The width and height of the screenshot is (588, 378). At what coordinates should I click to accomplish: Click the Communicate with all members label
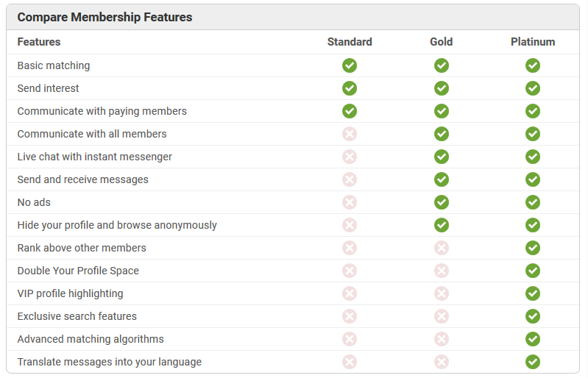pos(92,134)
